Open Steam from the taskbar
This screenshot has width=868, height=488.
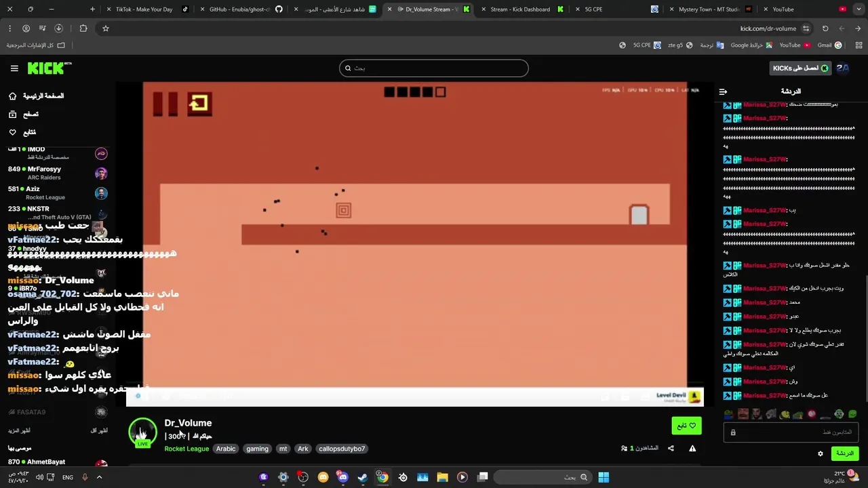[x=363, y=477]
